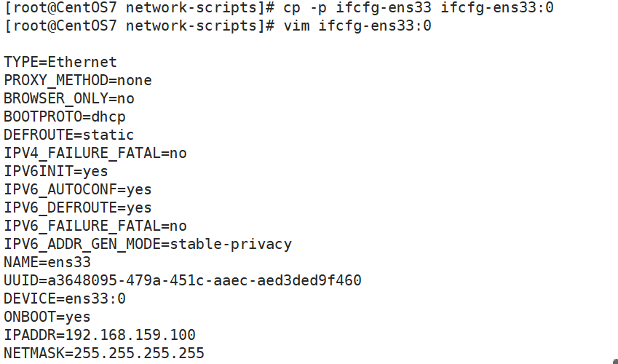The height and width of the screenshot is (364, 618).
Task: Place cursor on the 'stable-privacy' value
Action: 231,245
